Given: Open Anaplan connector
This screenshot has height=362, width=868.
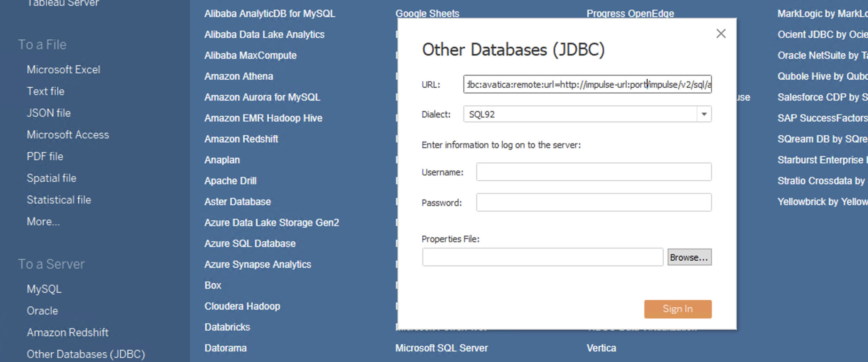Looking at the screenshot, I should tap(222, 160).
